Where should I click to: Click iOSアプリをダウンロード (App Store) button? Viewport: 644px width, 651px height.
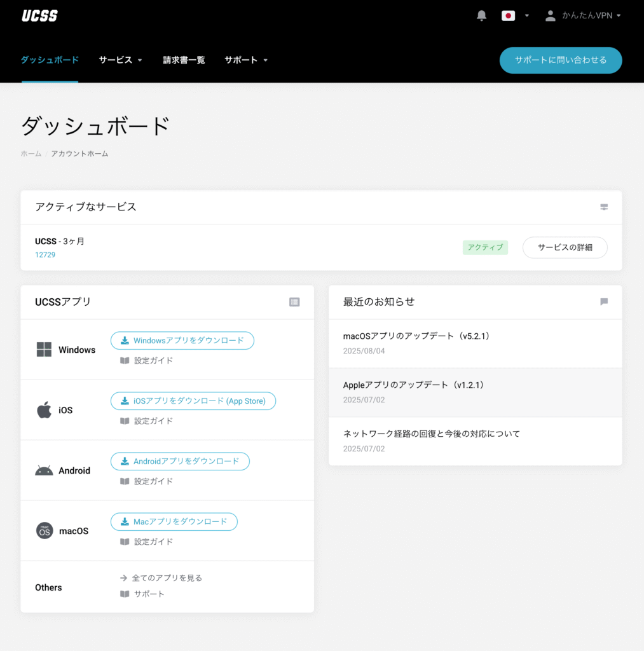click(x=193, y=401)
